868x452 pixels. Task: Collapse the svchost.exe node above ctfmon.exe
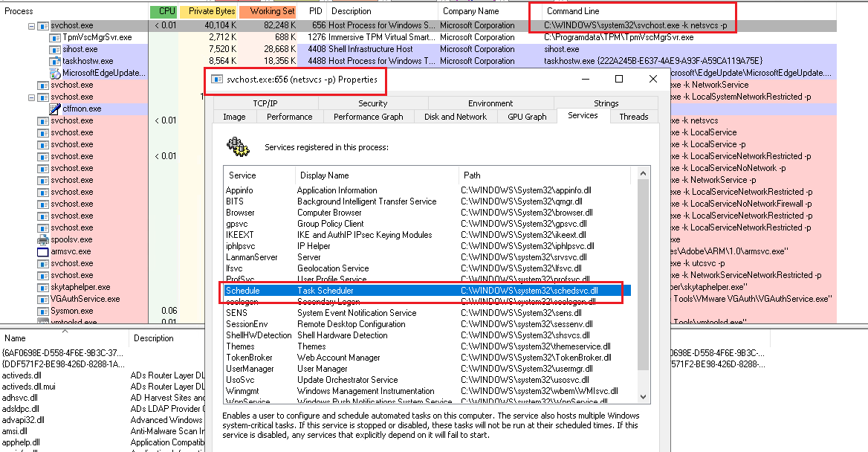[31, 97]
